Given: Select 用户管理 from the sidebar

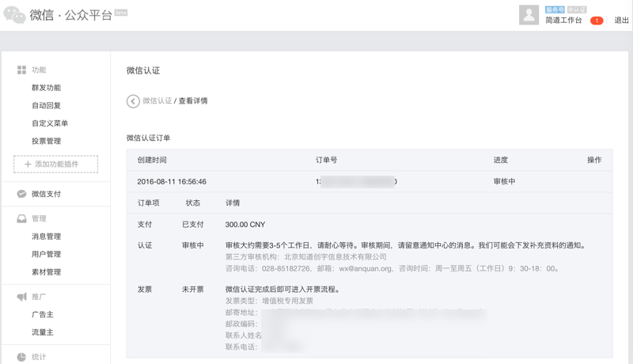Looking at the screenshot, I should pos(46,254).
